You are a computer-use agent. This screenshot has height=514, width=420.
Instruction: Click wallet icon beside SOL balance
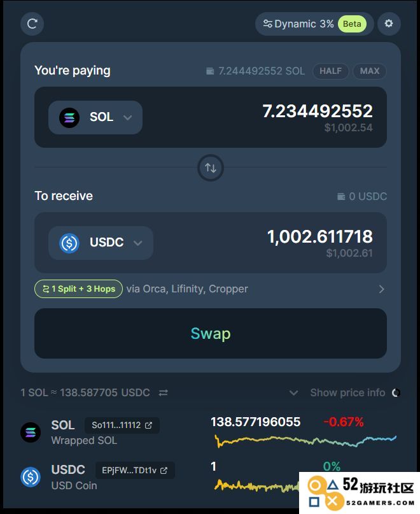[210, 71]
